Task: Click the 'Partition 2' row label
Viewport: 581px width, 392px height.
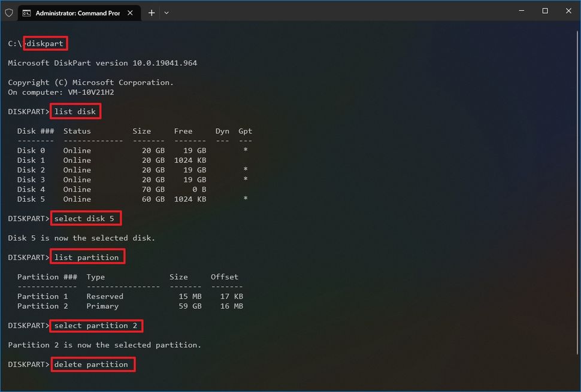Action: pyautogui.click(x=43, y=306)
